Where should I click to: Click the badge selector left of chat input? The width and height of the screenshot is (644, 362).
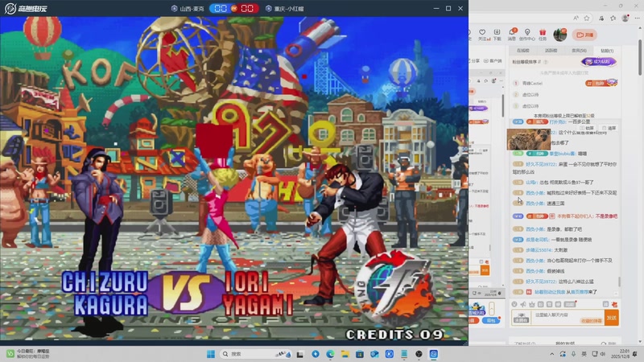[x=521, y=318]
